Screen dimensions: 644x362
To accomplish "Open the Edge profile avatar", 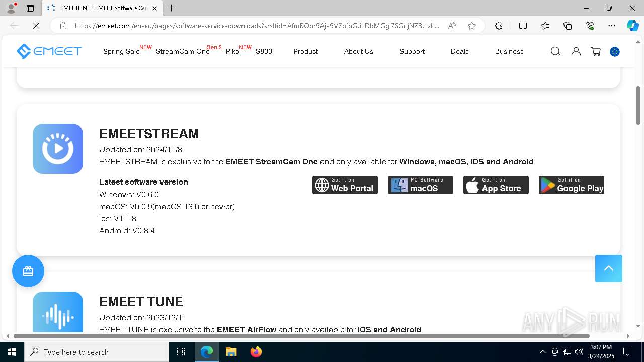I will tap(11, 8).
